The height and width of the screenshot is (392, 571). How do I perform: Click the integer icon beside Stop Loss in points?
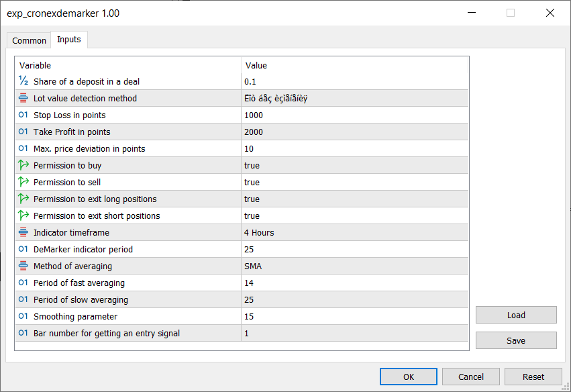coord(23,115)
